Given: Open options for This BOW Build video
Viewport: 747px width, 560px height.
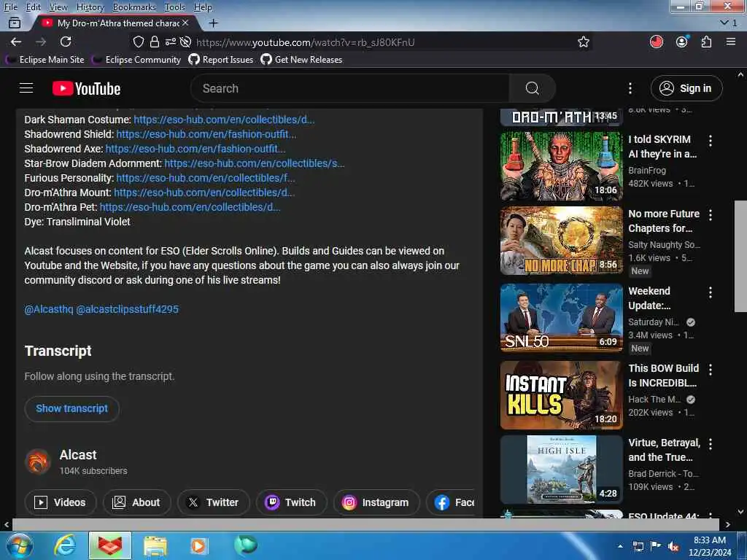Looking at the screenshot, I should (711, 370).
